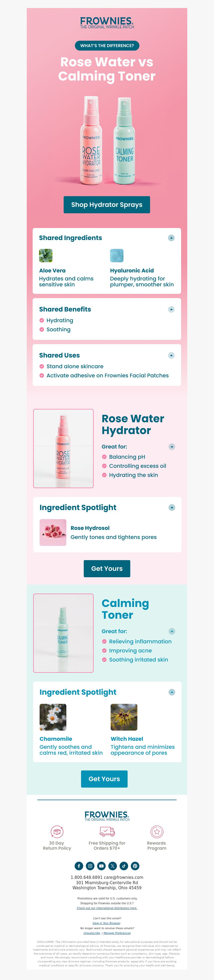Viewport: 214px width, 980px height.
Task: Open the Pinterest social icon
Action: pos(135,866)
